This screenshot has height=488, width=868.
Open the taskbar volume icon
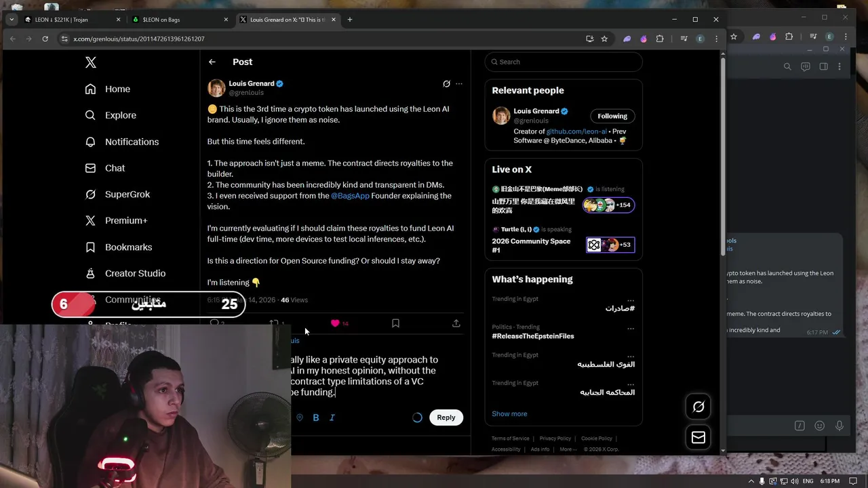click(793, 481)
